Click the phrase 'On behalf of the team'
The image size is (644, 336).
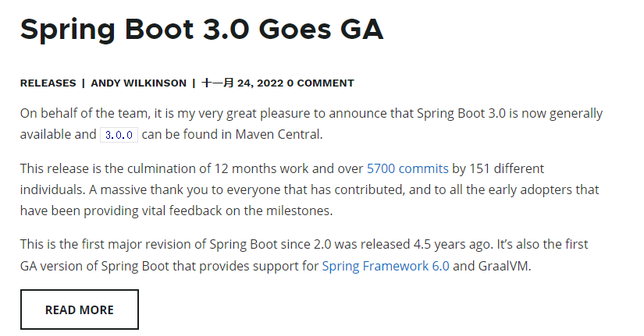[x=84, y=113]
